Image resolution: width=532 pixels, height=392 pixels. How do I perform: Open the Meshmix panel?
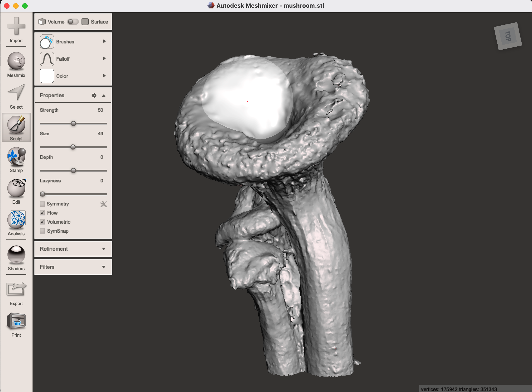click(x=16, y=65)
